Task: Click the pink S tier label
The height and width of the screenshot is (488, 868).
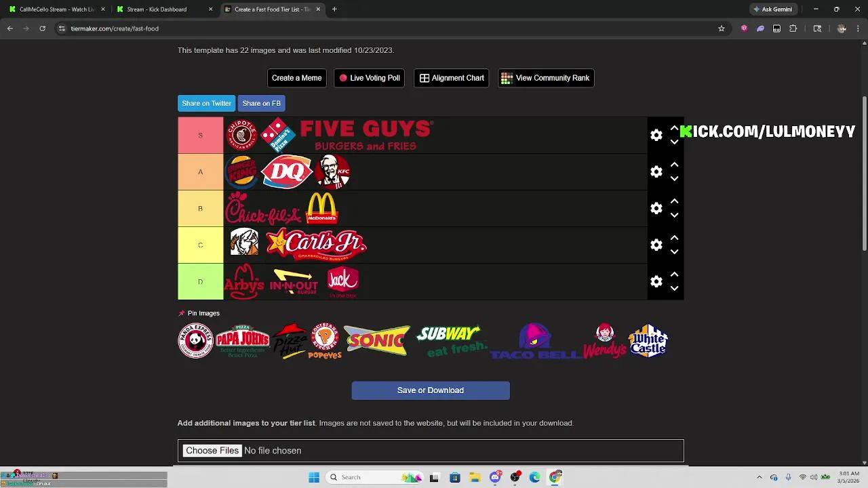Action: [200, 135]
